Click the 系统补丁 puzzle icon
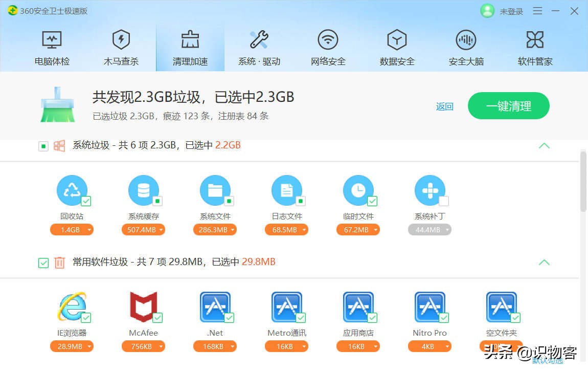Image resolution: width=588 pixels, height=371 pixels. pos(430,190)
